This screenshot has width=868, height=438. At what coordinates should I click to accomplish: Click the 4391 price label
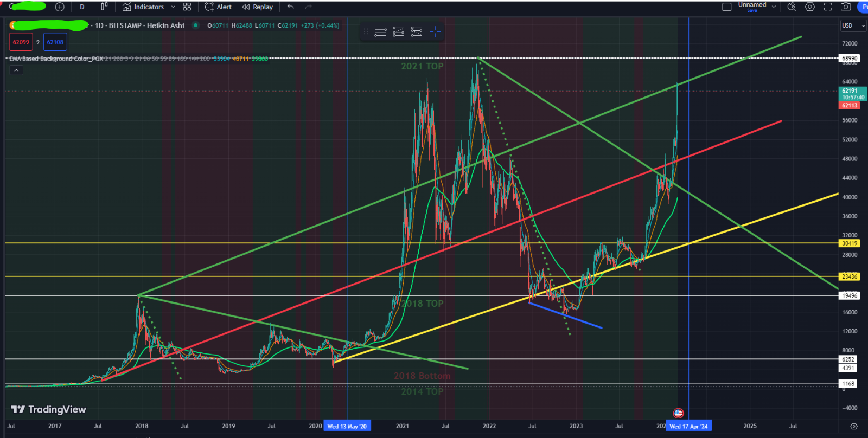(848, 368)
